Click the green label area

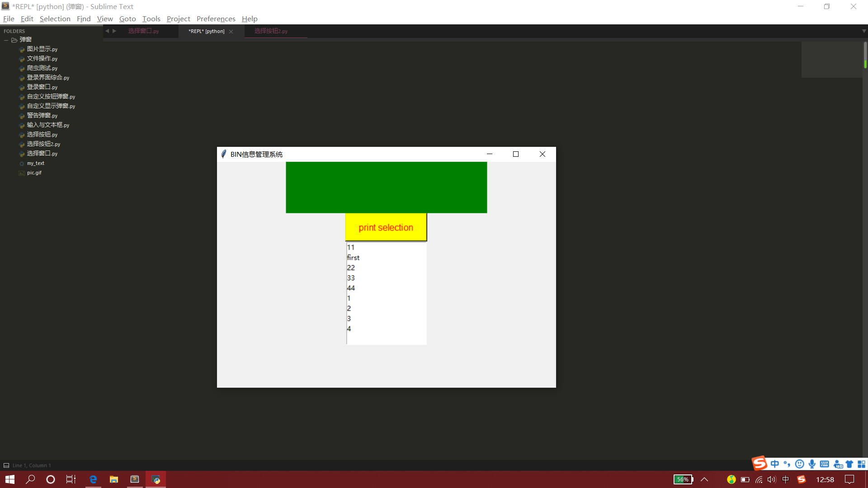pyautogui.click(x=386, y=188)
